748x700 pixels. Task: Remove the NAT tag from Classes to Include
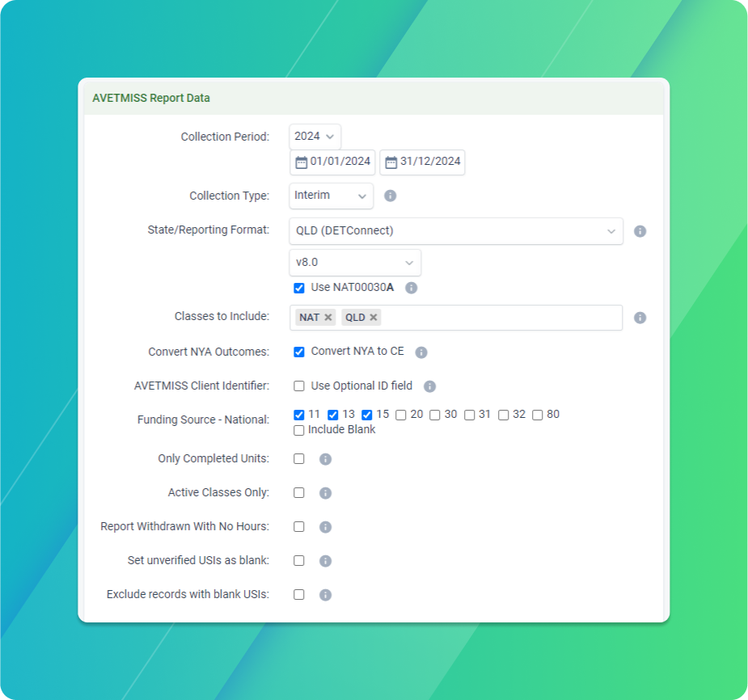327,317
